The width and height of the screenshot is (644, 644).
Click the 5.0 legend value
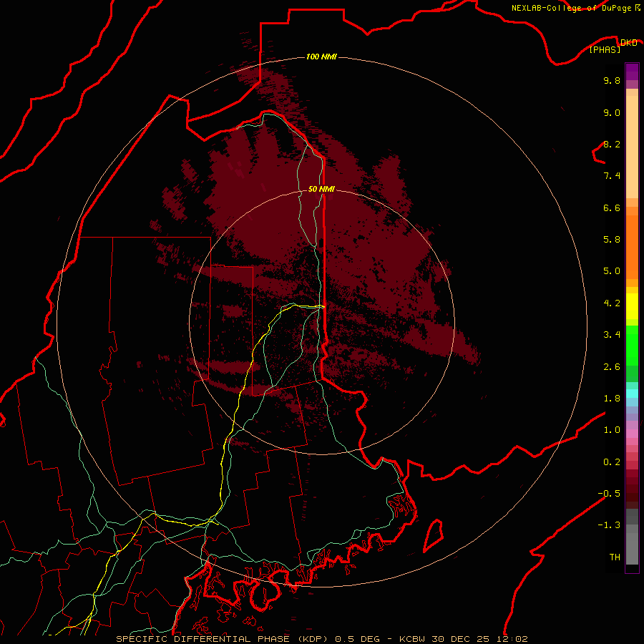coord(612,271)
